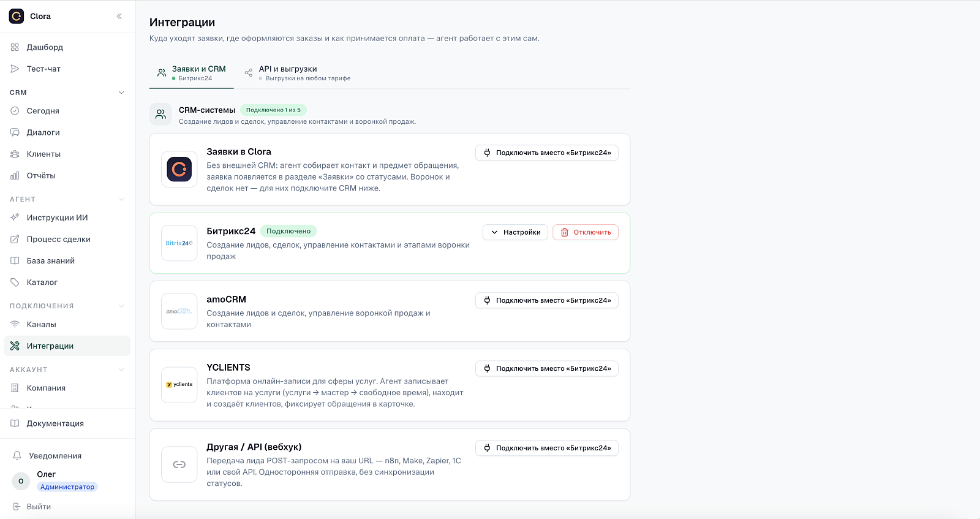Connect YCLIENTS instead of Битрикс24

(x=547, y=368)
